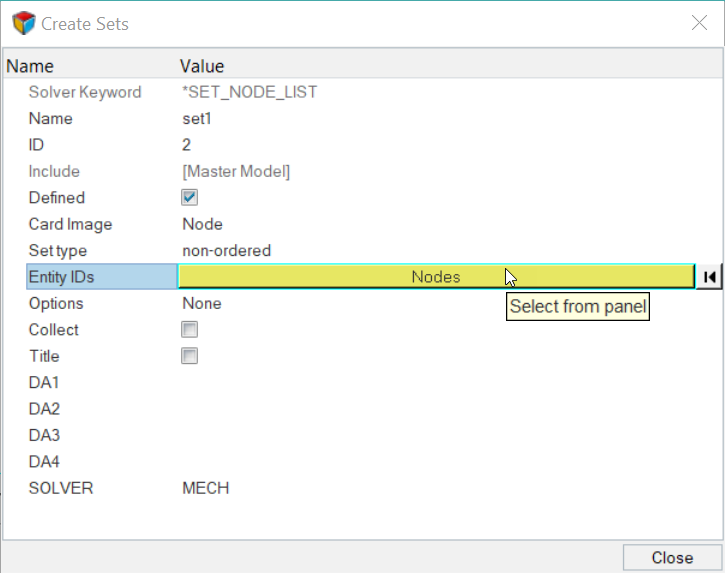Select the Entity IDs row label
725x573 pixels.
[100, 277]
